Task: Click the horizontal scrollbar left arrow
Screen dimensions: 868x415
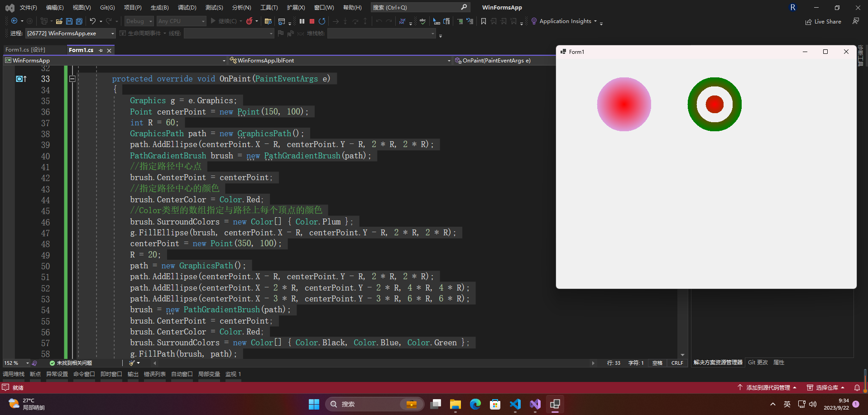Action: (x=155, y=363)
